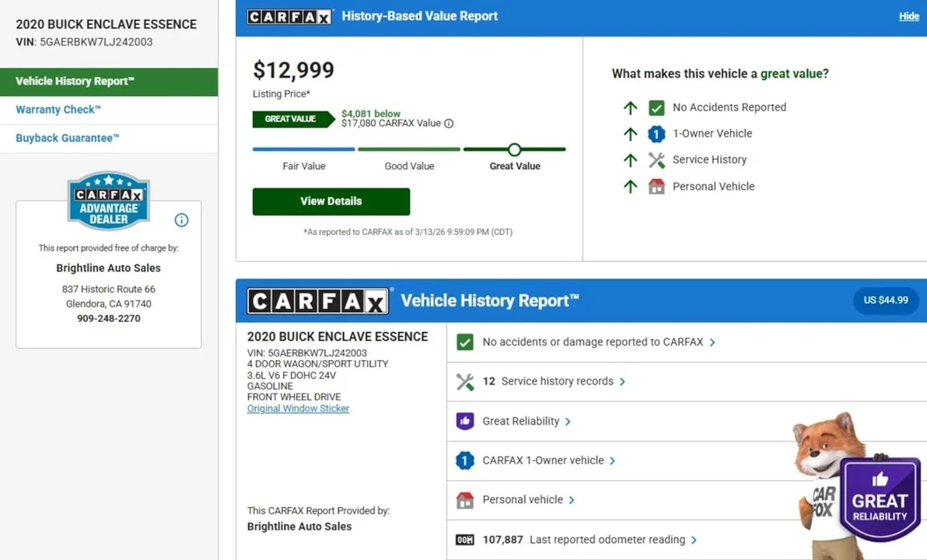
Task: Click the sidebar VIN 5GAERBKW7LJ242003 text
Action: click(x=84, y=42)
